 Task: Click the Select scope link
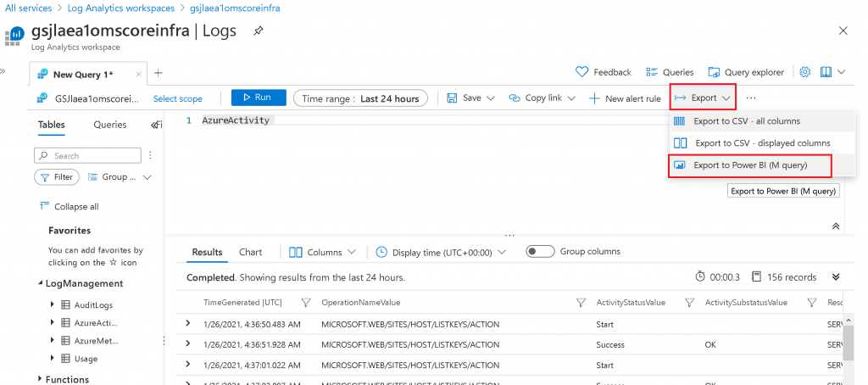click(x=177, y=98)
